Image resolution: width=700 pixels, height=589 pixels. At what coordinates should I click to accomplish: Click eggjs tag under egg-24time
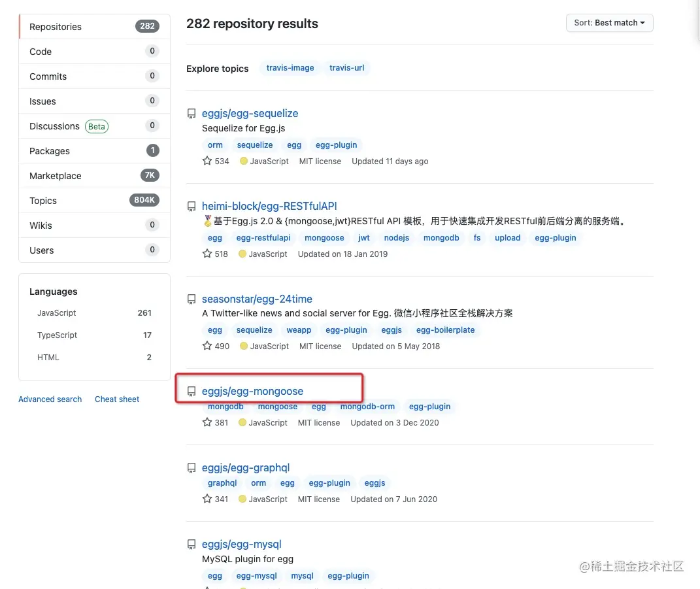pyautogui.click(x=392, y=330)
